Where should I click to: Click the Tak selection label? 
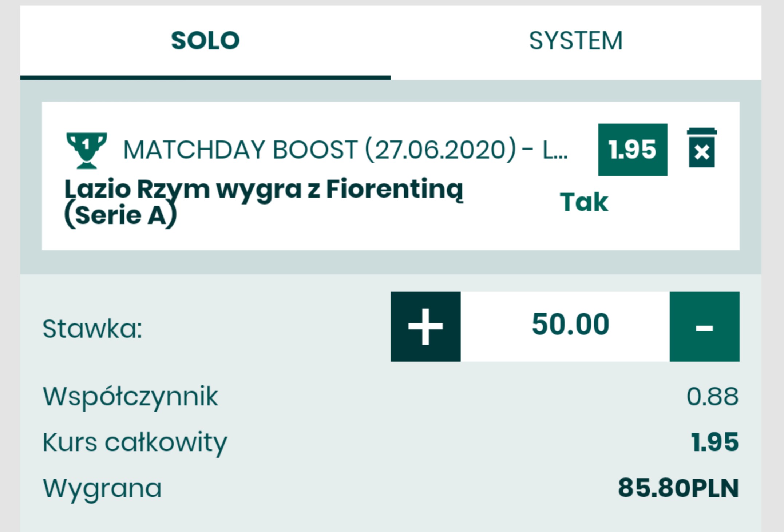[x=584, y=202]
